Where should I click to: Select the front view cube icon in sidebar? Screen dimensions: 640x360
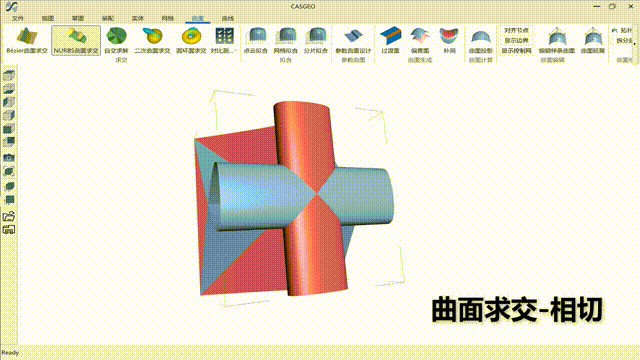point(9,129)
